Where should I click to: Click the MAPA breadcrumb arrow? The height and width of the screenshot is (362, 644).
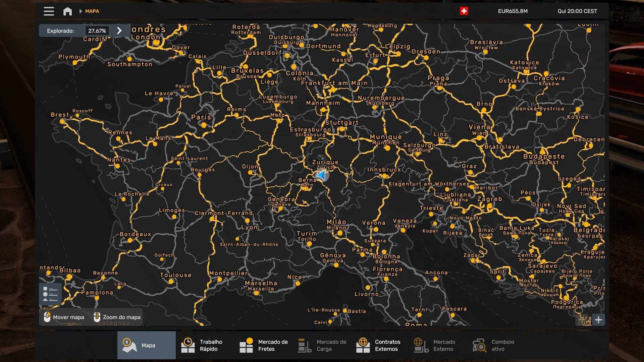pyautogui.click(x=80, y=11)
